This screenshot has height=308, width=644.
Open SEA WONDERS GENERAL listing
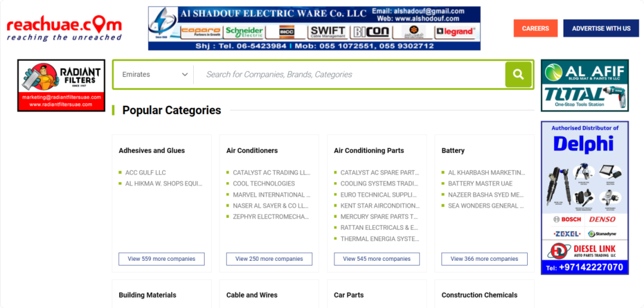[x=486, y=206]
